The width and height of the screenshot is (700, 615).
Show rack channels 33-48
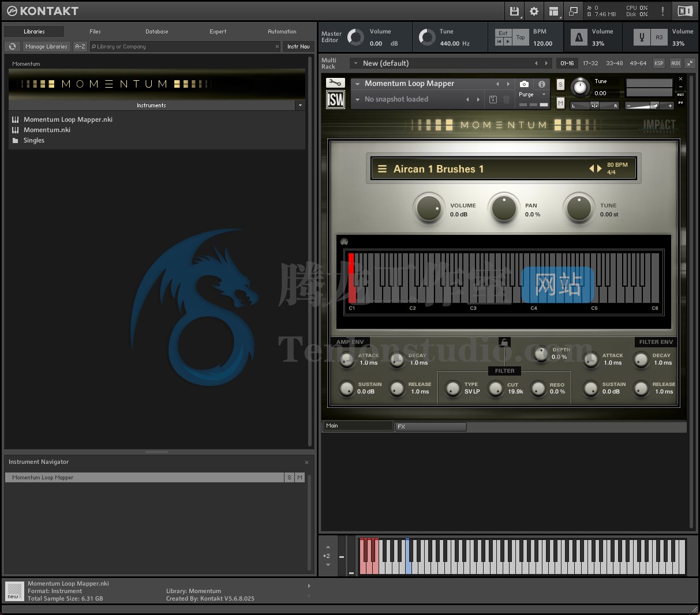pos(615,63)
